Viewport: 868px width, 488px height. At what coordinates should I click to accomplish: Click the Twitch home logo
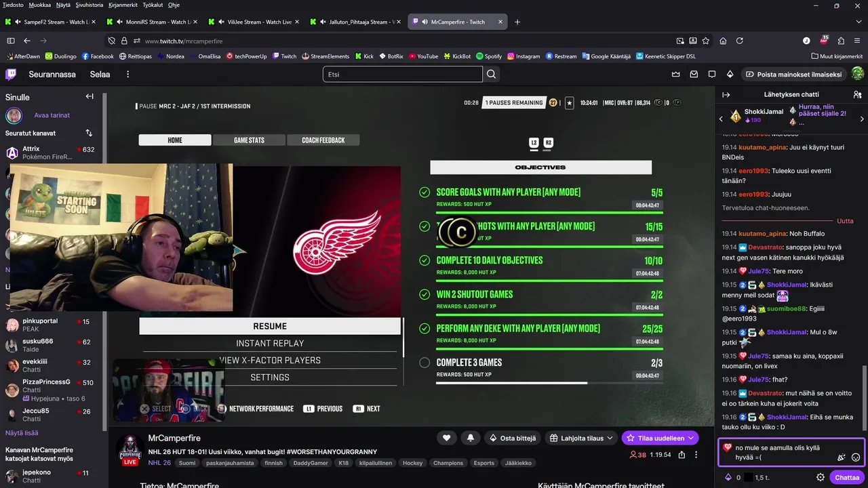[x=12, y=74]
